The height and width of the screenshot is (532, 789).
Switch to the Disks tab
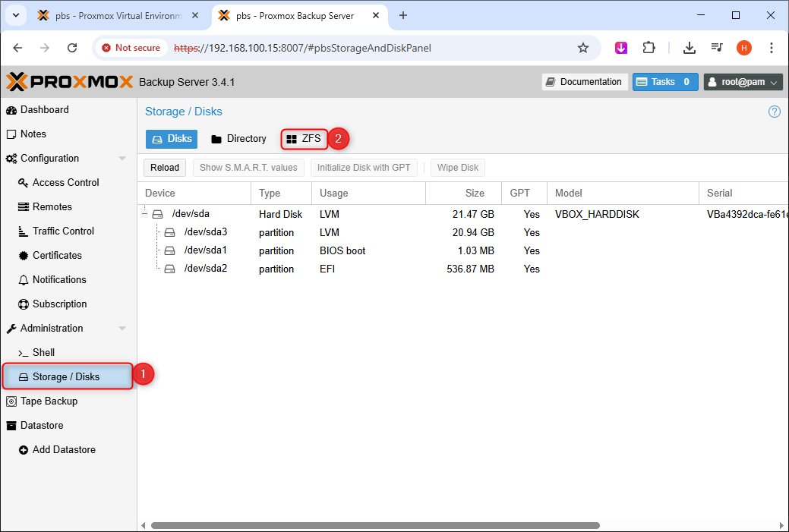click(172, 139)
